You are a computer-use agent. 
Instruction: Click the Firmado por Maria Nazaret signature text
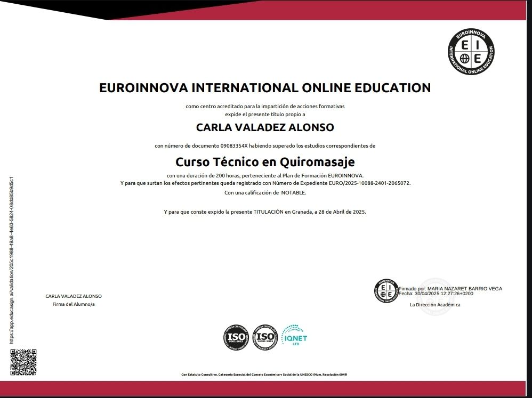click(450, 289)
